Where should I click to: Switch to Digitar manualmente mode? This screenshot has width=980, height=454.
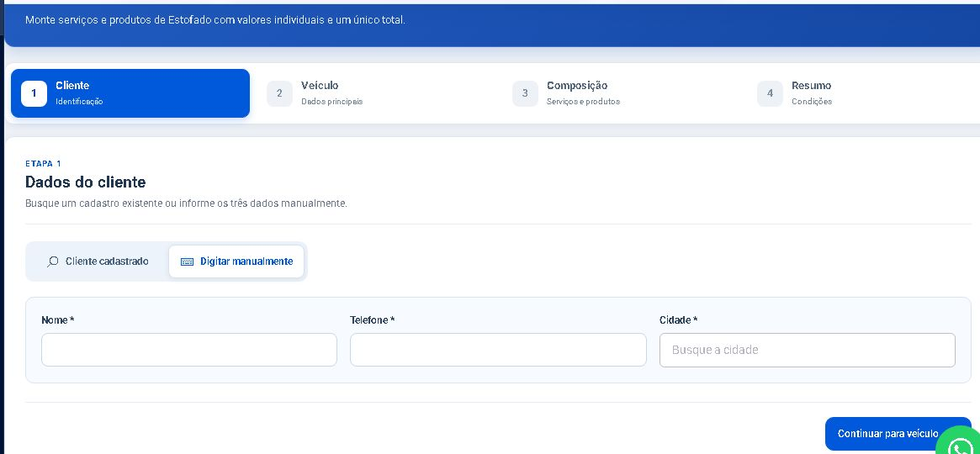coord(236,261)
